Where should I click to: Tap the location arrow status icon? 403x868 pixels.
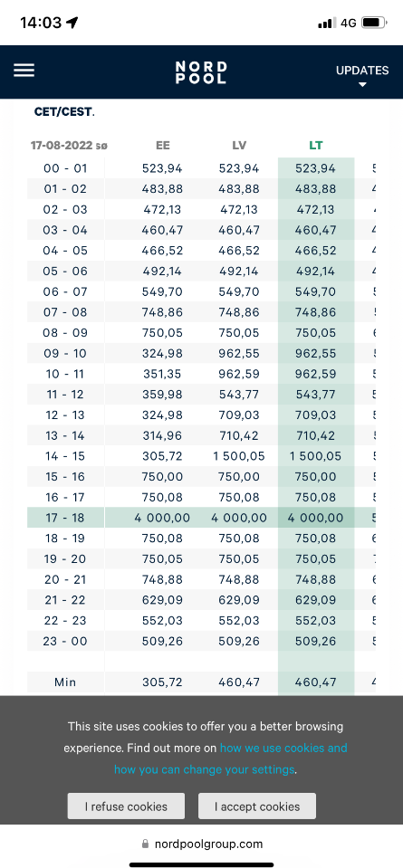(x=72, y=23)
